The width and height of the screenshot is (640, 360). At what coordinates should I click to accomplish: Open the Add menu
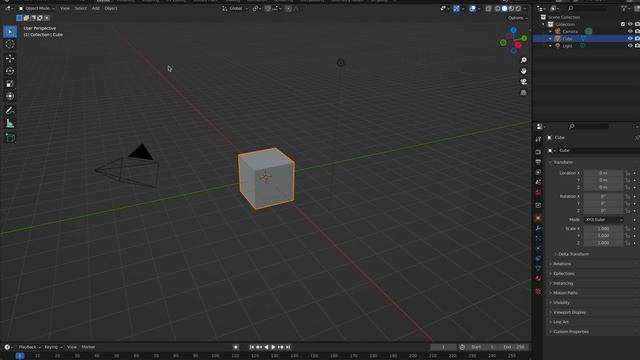(x=96, y=9)
